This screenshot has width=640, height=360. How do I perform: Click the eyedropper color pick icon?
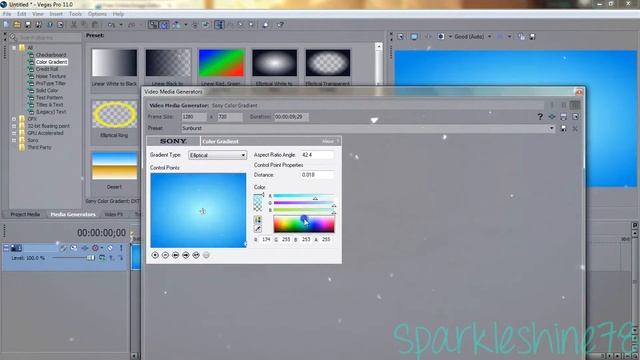(x=258, y=229)
